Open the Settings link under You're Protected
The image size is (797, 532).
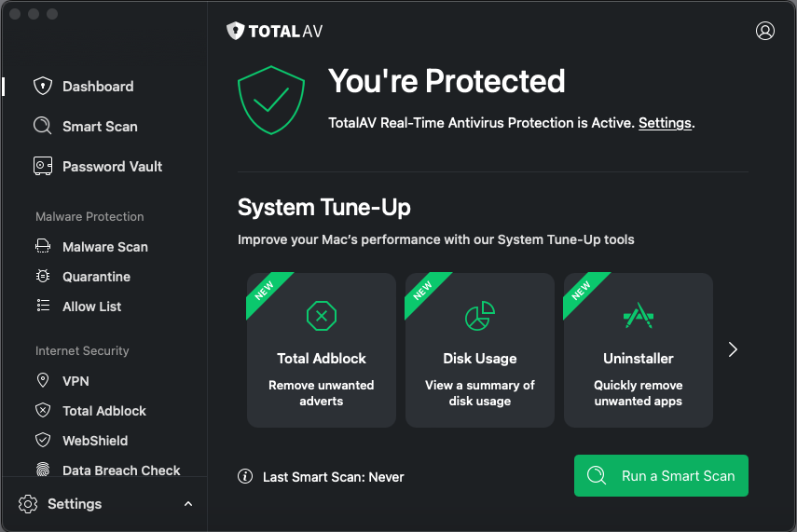665,123
